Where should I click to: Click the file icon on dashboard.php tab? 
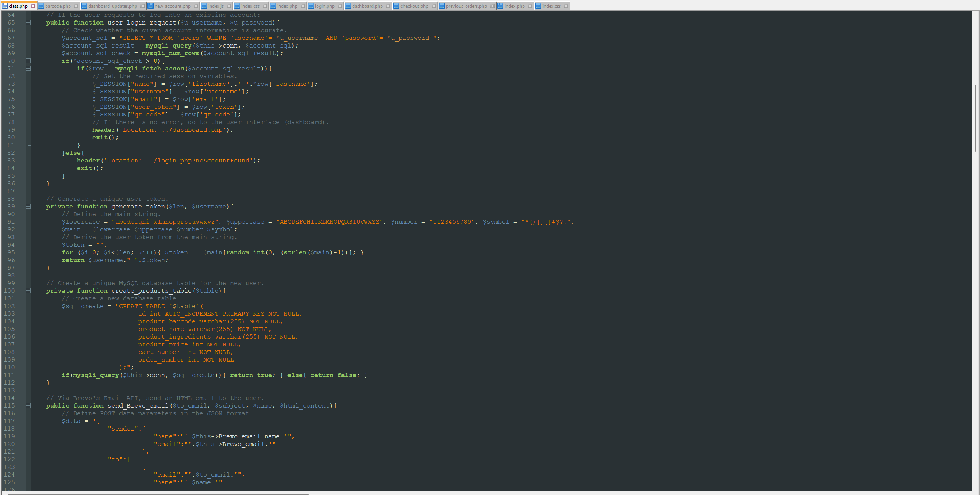coord(348,6)
